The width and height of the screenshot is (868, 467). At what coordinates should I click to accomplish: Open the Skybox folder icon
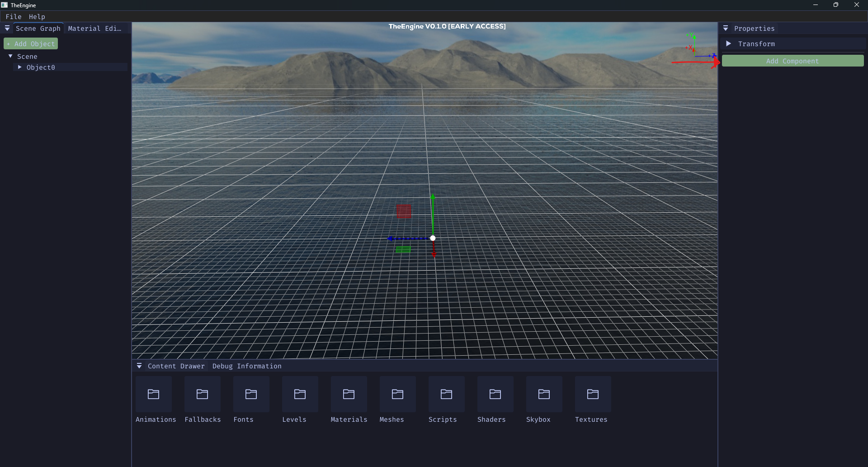click(x=544, y=394)
